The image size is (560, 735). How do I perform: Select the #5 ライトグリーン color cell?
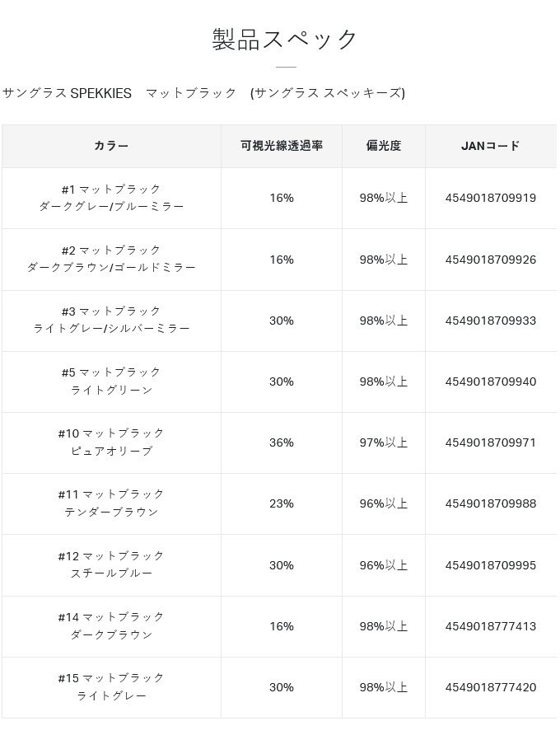[x=111, y=381]
